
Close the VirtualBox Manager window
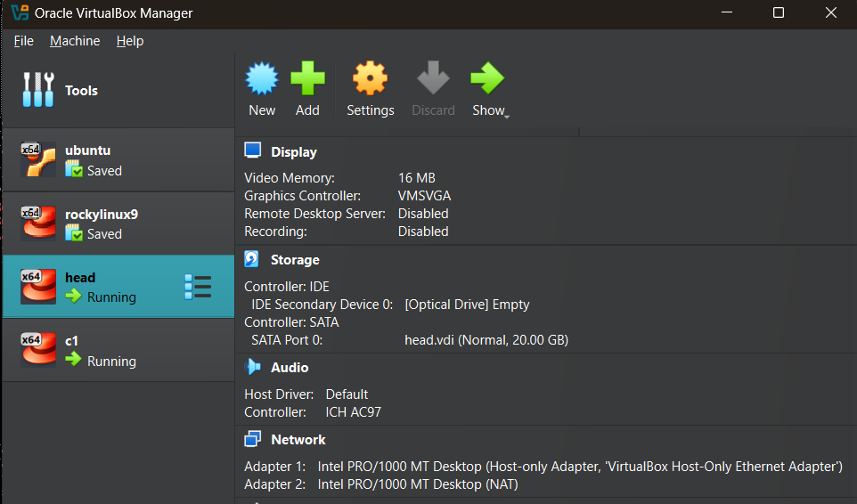click(x=831, y=12)
